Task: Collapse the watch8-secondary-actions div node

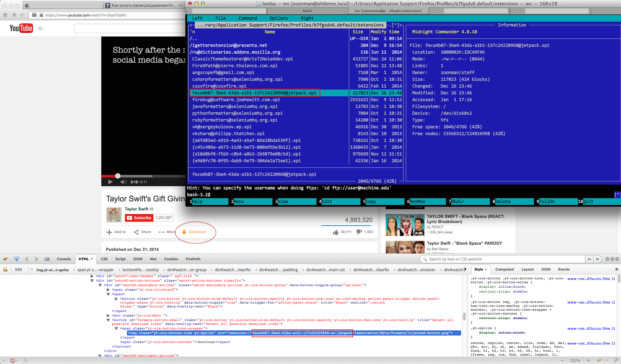Action: pos(100,285)
